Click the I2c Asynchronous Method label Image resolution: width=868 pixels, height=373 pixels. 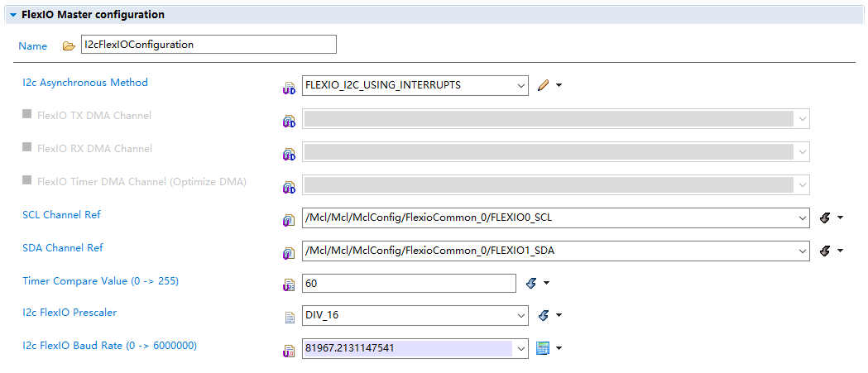point(85,83)
